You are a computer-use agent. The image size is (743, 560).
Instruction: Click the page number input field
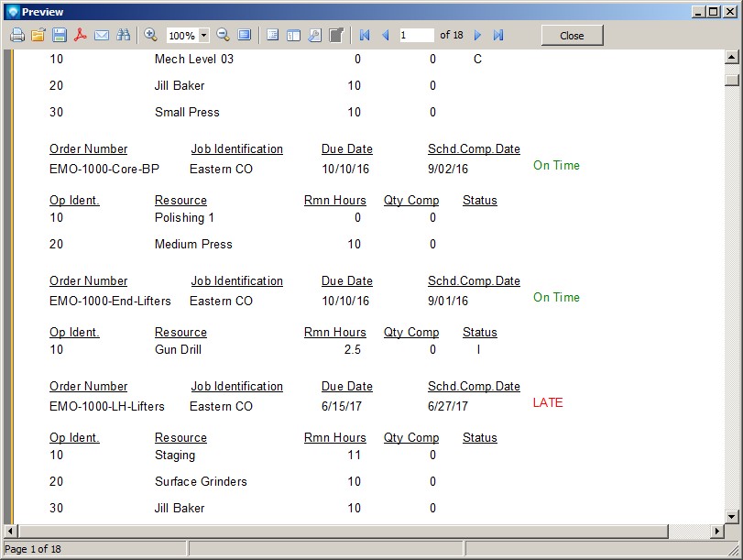pyautogui.click(x=417, y=35)
